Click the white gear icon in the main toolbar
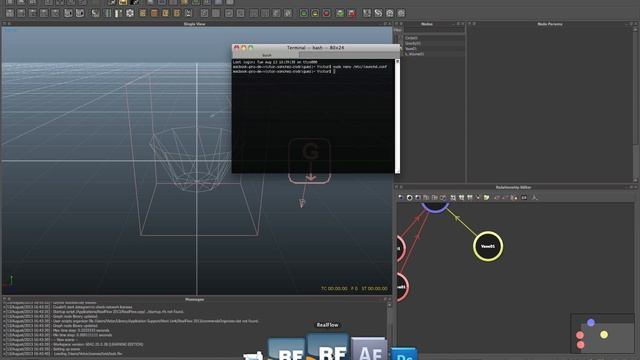 click(130, 13)
